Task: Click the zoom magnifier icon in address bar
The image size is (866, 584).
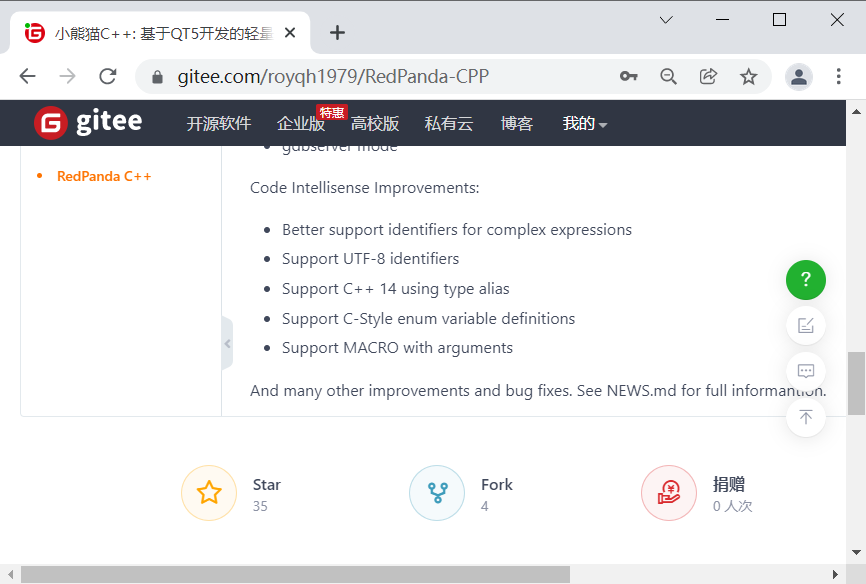Action: (x=668, y=76)
